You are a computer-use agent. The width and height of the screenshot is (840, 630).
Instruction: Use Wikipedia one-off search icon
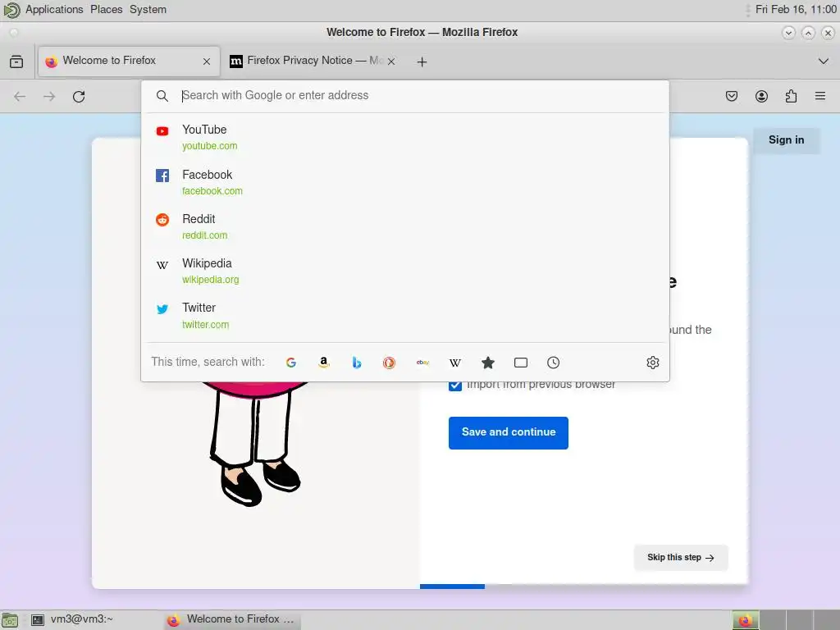pos(454,363)
